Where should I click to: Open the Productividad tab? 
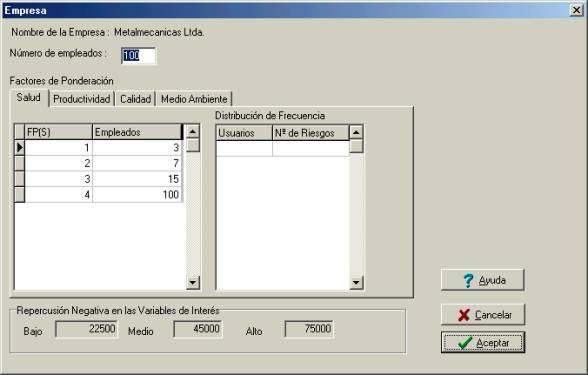[x=82, y=99]
